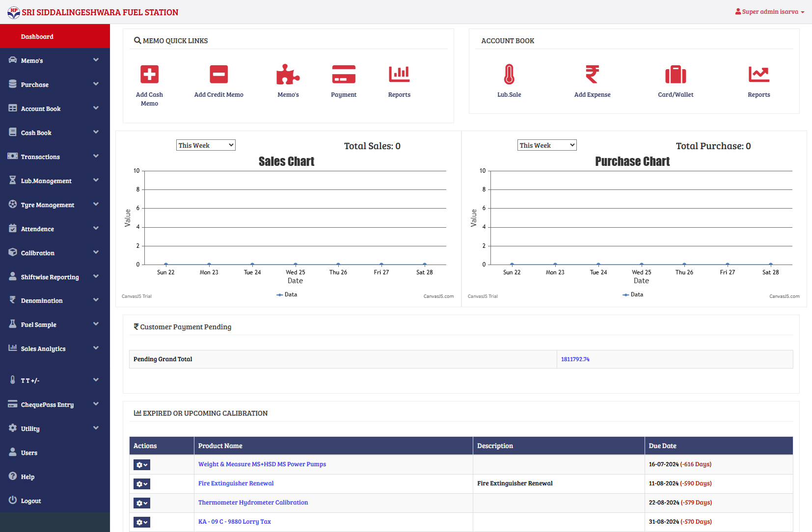
Task: Toggle the Sales Chart Data legend
Action: coord(287,294)
